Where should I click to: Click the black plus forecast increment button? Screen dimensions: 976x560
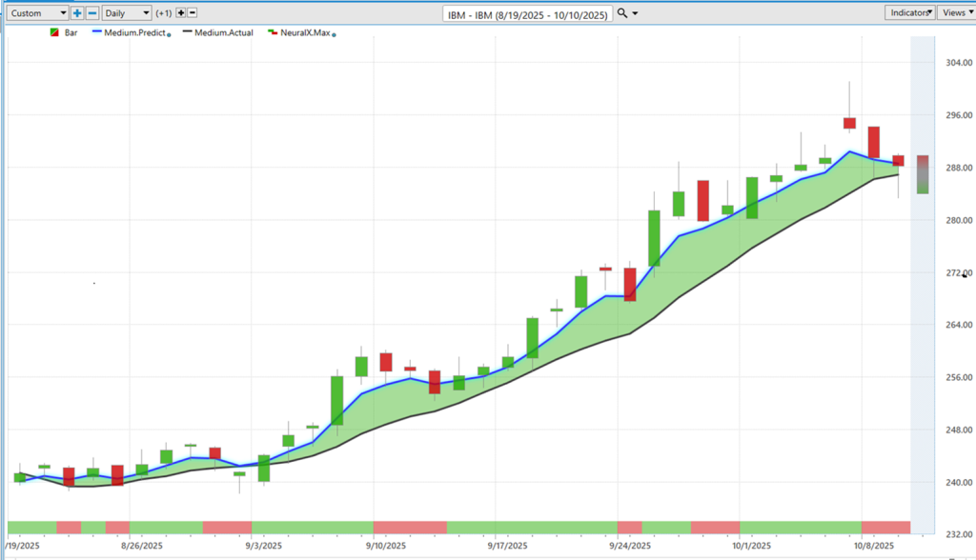coord(180,13)
